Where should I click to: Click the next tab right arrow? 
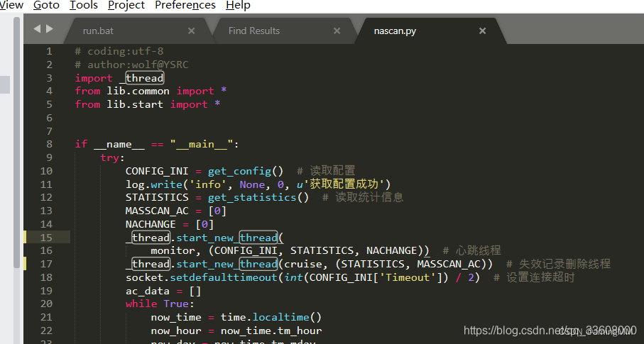(50, 29)
